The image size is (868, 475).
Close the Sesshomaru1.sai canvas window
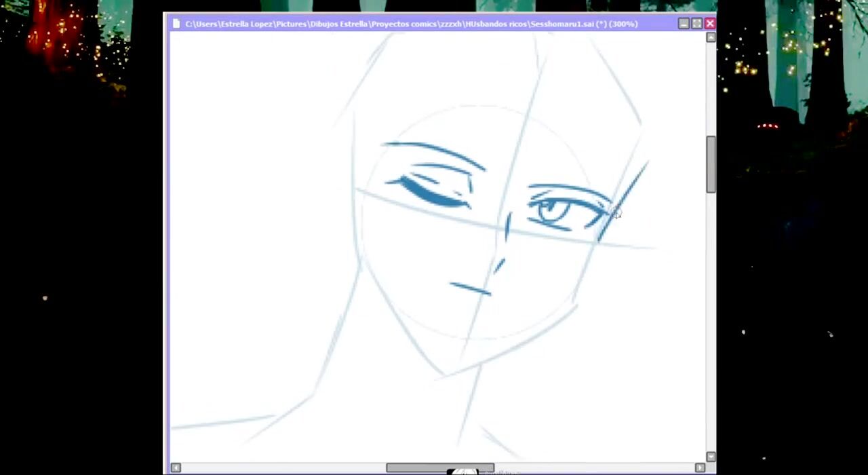tap(709, 24)
